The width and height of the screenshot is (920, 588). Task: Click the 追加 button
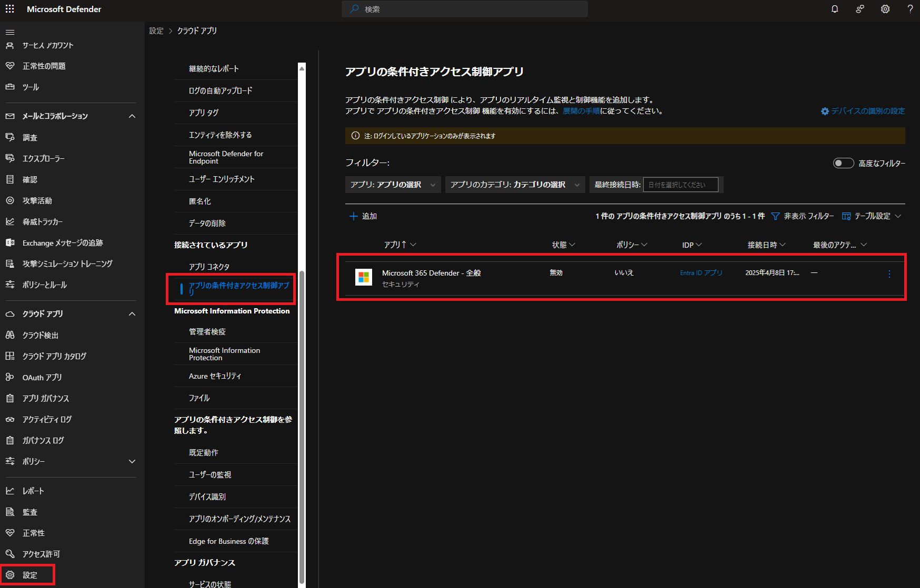pyautogui.click(x=363, y=216)
